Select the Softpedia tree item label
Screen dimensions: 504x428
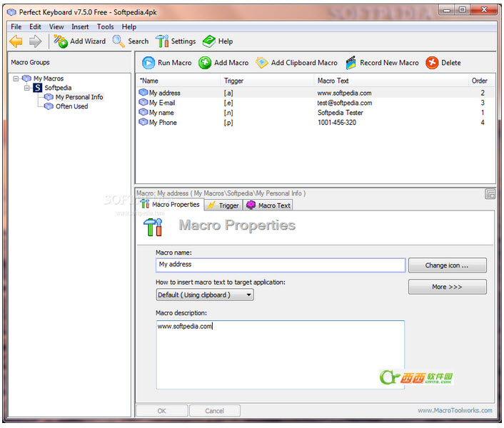click(58, 88)
